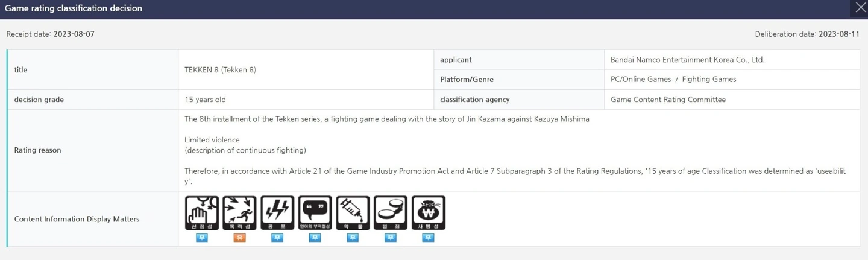Click the blue indicator under gambling icon
868x260 pixels.
point(428,238)
